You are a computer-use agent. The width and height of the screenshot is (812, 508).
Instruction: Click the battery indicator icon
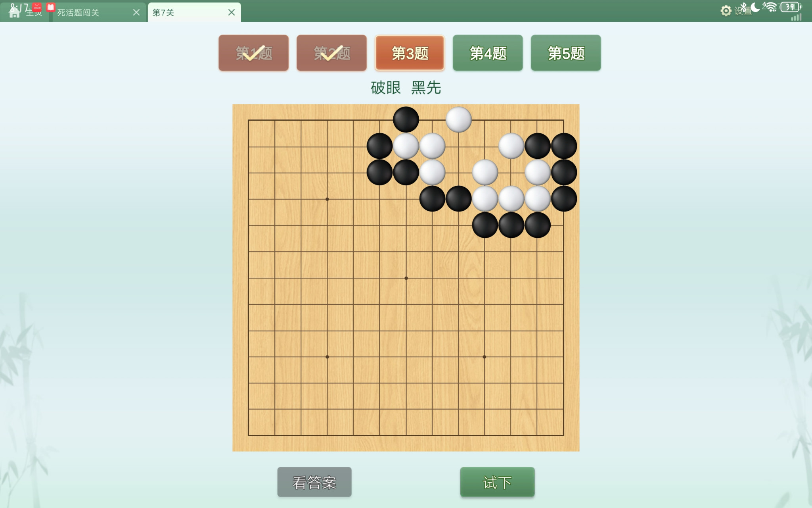pos(791,7)
